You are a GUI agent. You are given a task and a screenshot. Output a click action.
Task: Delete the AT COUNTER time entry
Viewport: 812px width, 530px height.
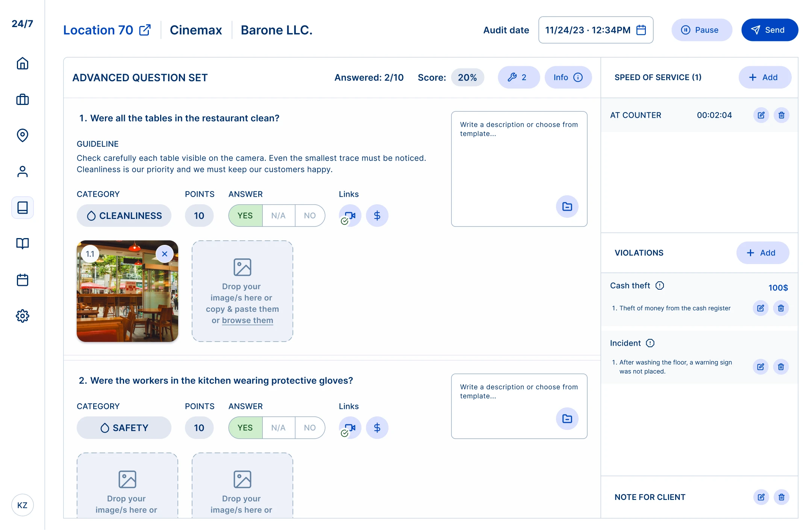[781, 115]
